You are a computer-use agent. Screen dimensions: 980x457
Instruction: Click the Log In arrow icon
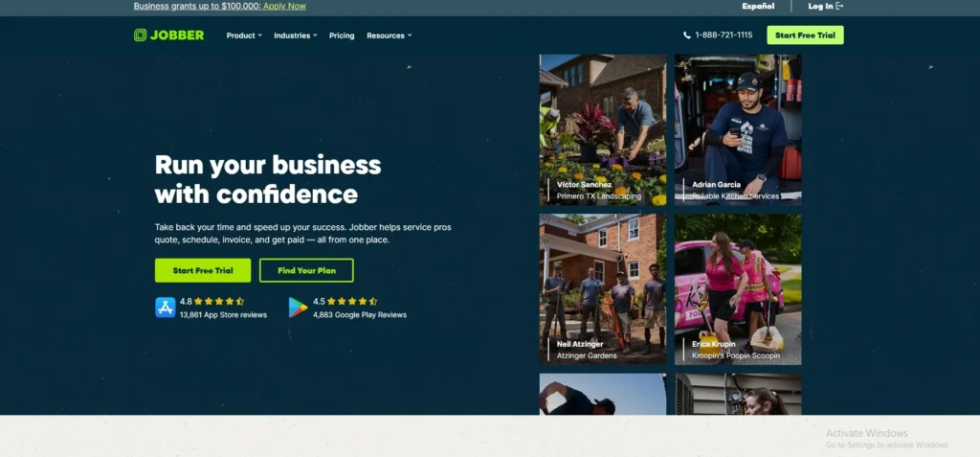click(x=839, y=6)
